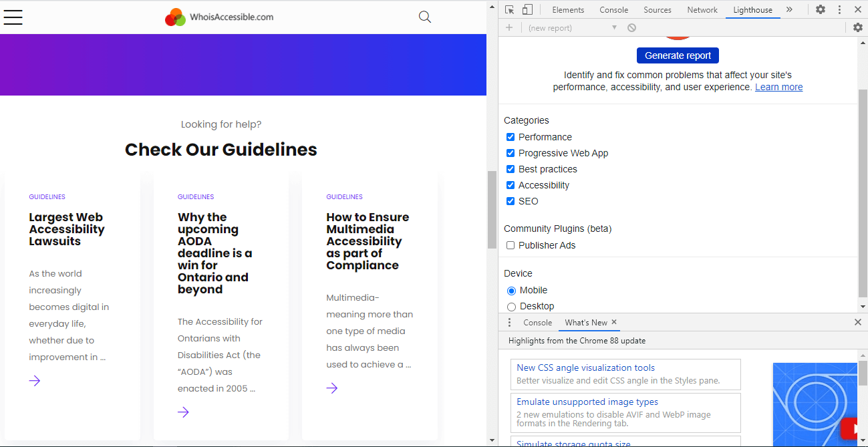Show more DevTools tabs chevron

point(789,9)
